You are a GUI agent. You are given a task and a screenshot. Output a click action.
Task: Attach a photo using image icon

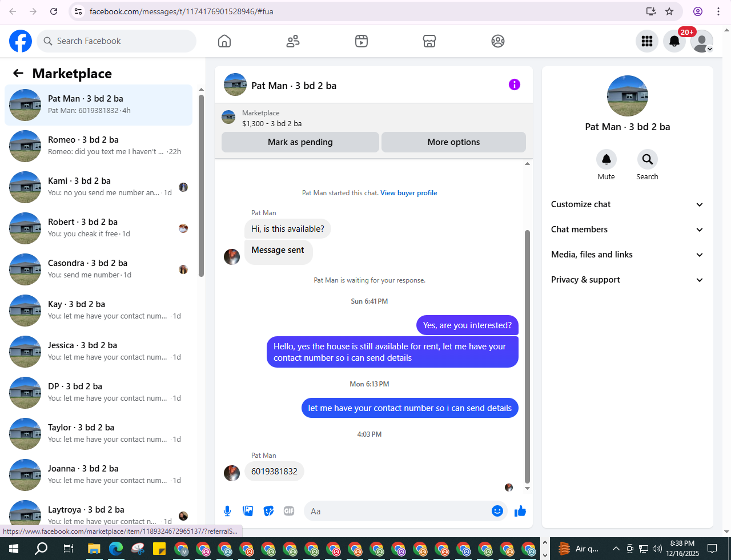coord(248,511)
